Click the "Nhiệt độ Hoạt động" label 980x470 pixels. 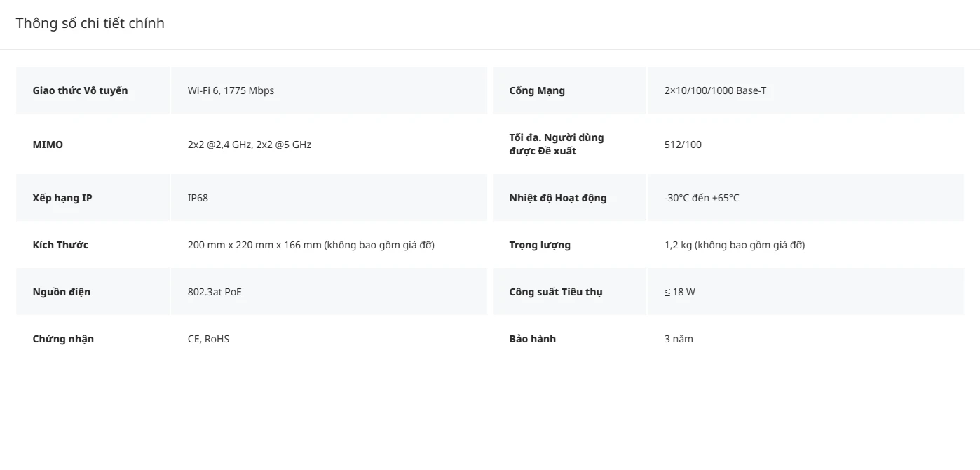point(558,198)
